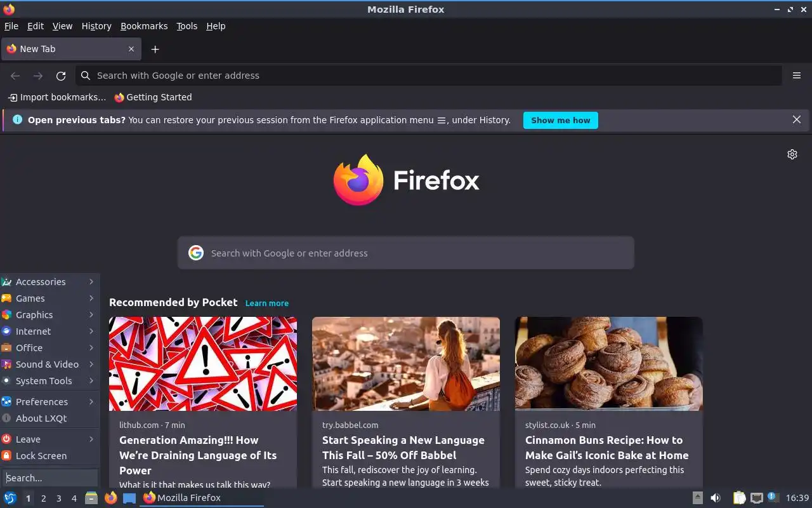Launch Firefox from taskbar quick launch

pyautogui.click(x=110, y=498)
